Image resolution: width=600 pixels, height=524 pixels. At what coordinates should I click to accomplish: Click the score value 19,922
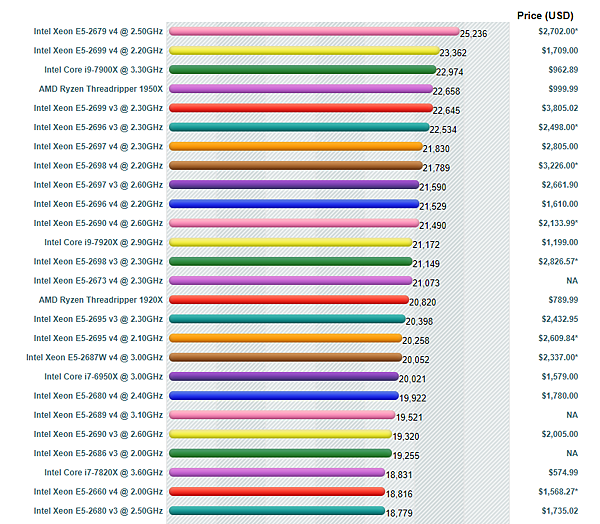coord(412,398)
